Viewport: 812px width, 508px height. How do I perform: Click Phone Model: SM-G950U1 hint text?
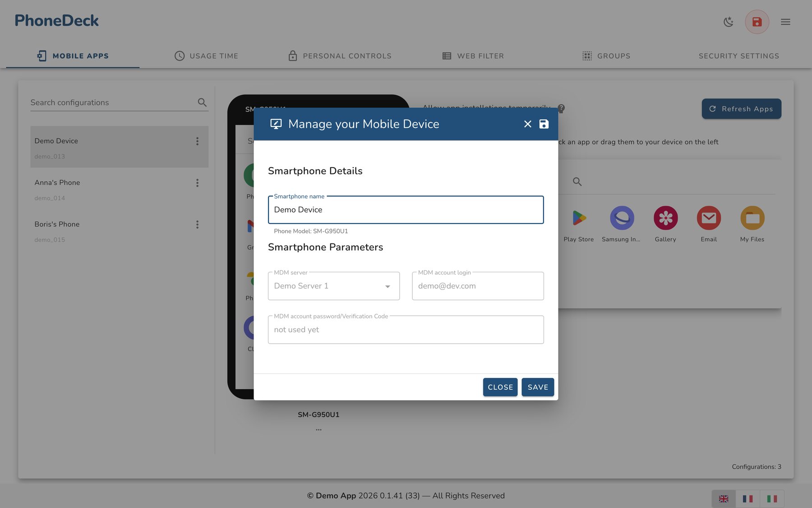point(311,231)
